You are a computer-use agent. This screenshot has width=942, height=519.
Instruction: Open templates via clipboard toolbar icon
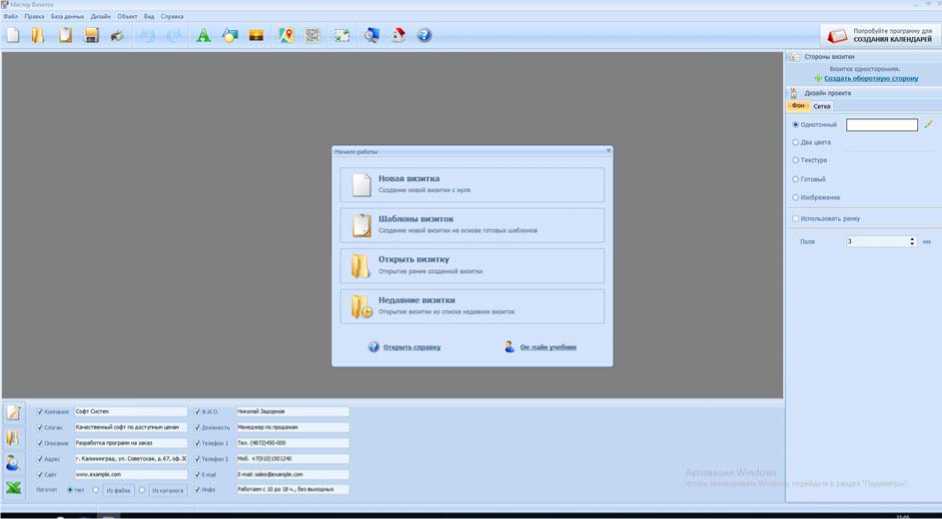tap(65, 35)
